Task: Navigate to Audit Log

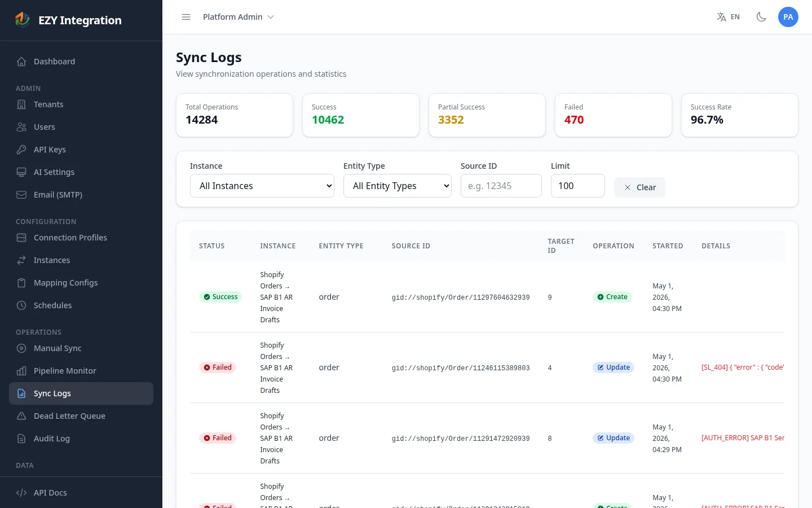Action: 81,439
